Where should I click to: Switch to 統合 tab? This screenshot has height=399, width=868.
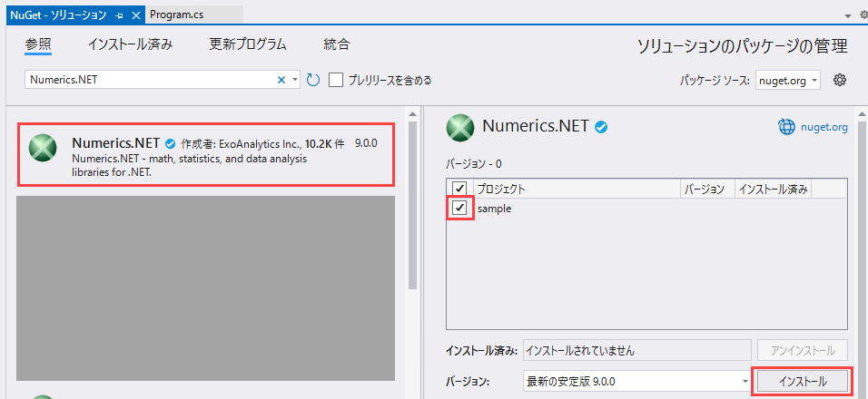click(337, 44)
